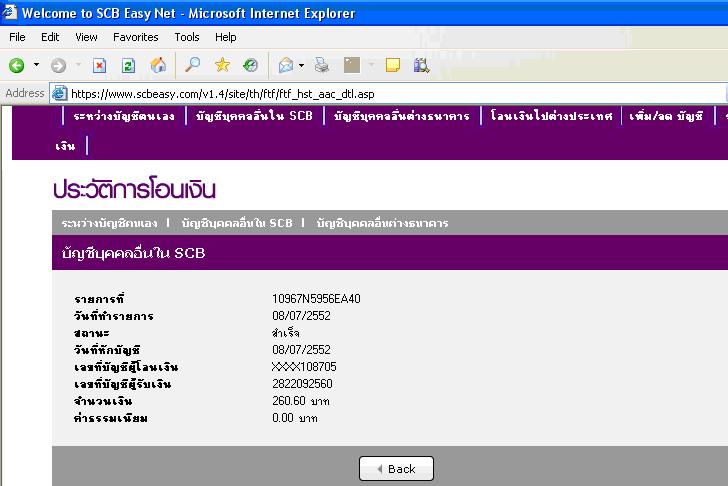Open grey sub-tab ระหว่างบัญชีตนเอง

point(109,223)
